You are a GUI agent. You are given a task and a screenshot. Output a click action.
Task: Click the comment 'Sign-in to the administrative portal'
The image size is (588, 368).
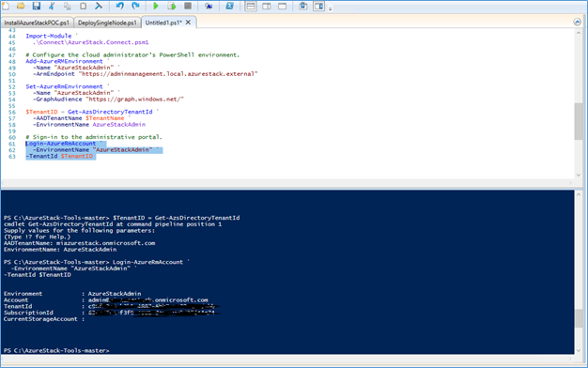pyautogui.click(x=94, y=137)
